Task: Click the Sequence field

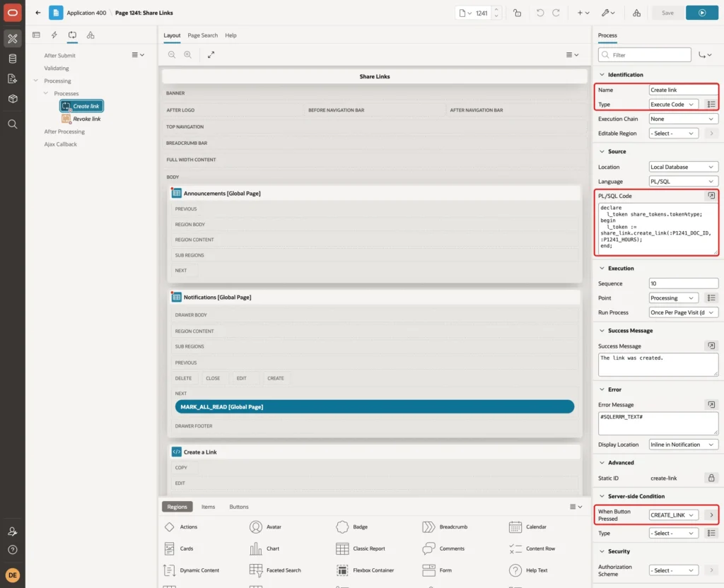Action: (x=684, y=283)
